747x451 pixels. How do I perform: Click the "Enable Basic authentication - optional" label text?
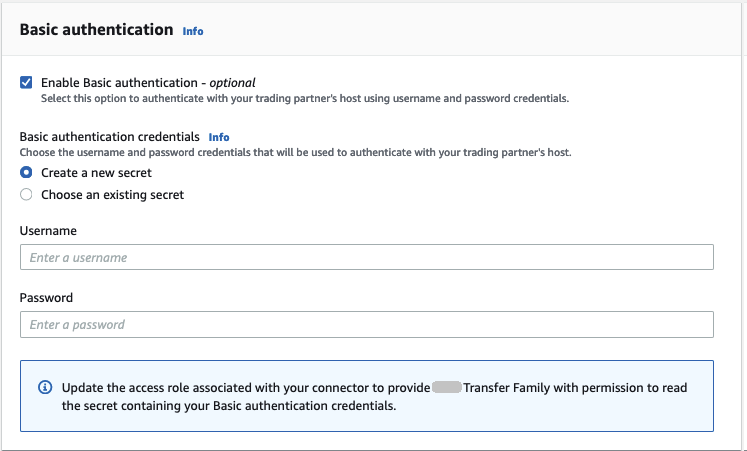148,82
